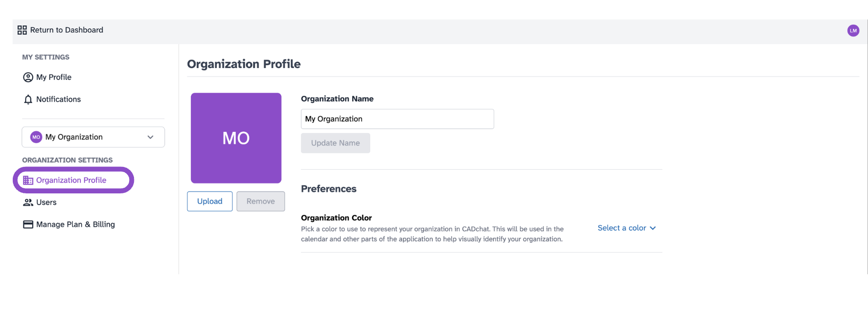This screenshot has width=868, height=331.
Task: Click the Upload button
Action: 210,201
